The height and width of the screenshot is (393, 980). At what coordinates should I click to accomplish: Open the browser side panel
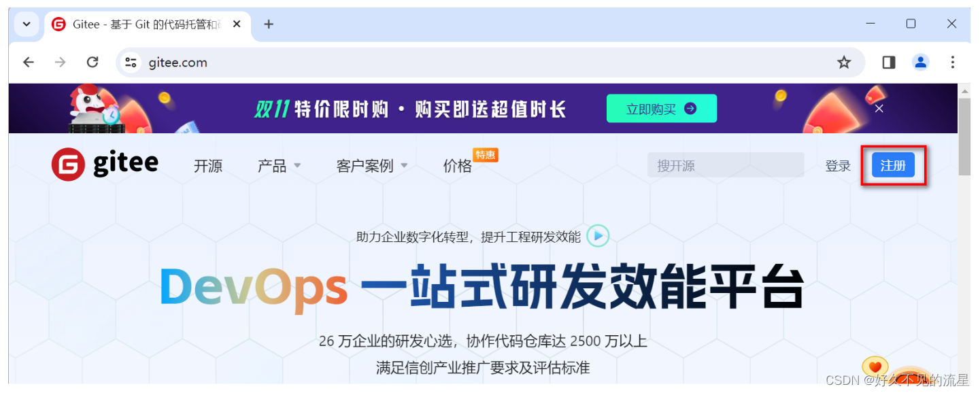tap(889, 63)
